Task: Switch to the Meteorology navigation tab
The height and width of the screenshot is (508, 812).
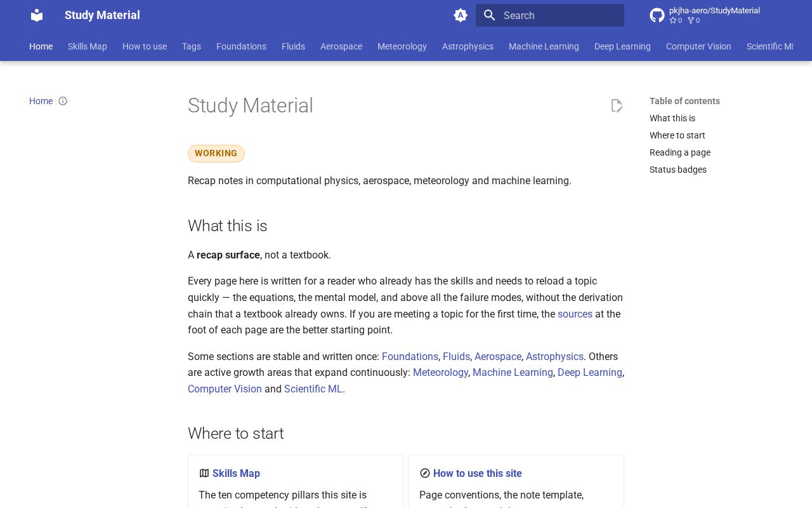Action: click(402, 46)
